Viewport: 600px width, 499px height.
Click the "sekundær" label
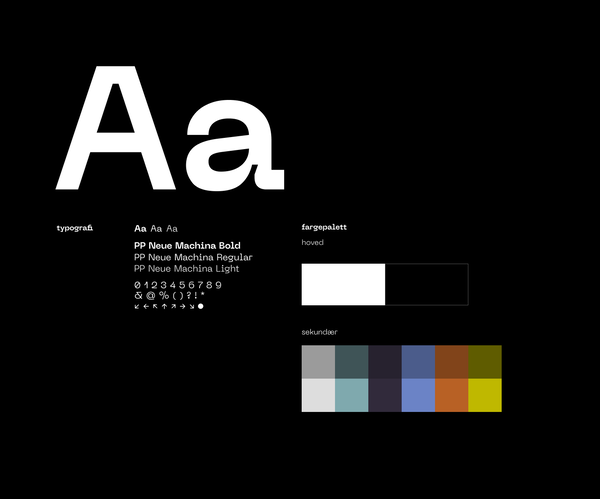(x=319, y=332)
